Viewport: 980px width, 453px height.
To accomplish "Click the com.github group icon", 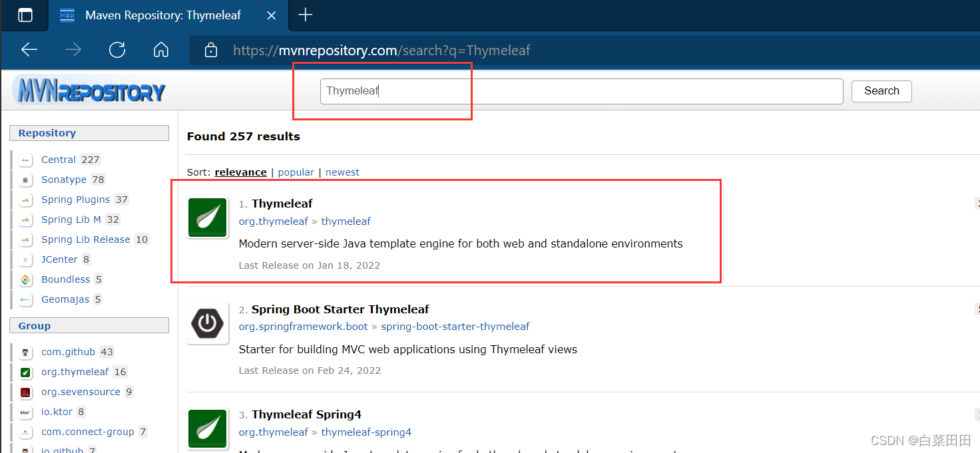I will click(26, 352).
